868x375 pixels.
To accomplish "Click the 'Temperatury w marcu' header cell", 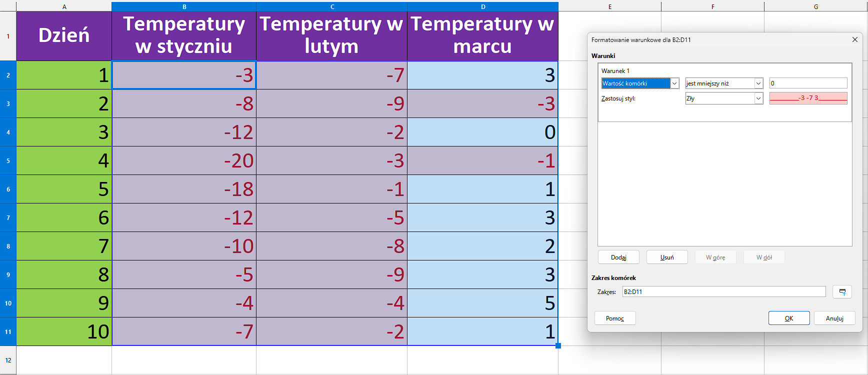I will pos(482,36).
